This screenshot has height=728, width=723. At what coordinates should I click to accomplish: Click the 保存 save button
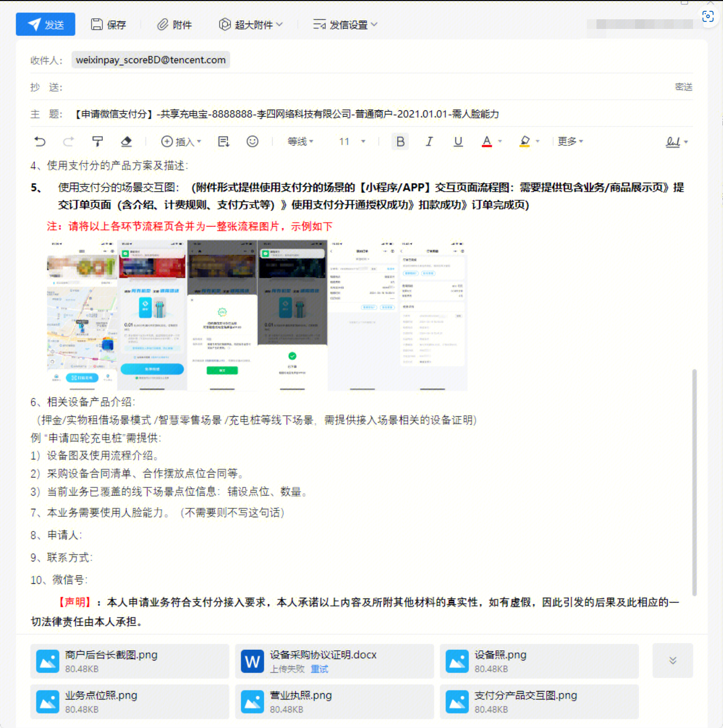click(x=108, y=25)
